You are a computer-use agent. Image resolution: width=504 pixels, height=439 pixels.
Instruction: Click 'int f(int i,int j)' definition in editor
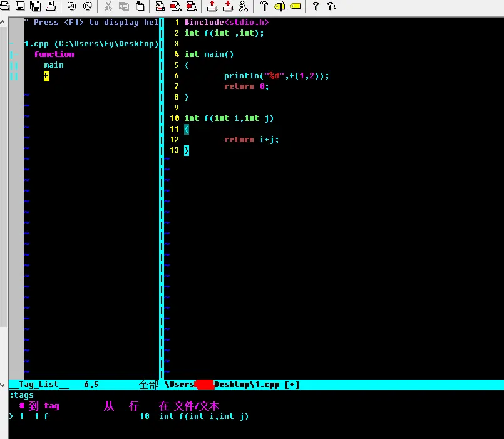(x=229, y=118)
